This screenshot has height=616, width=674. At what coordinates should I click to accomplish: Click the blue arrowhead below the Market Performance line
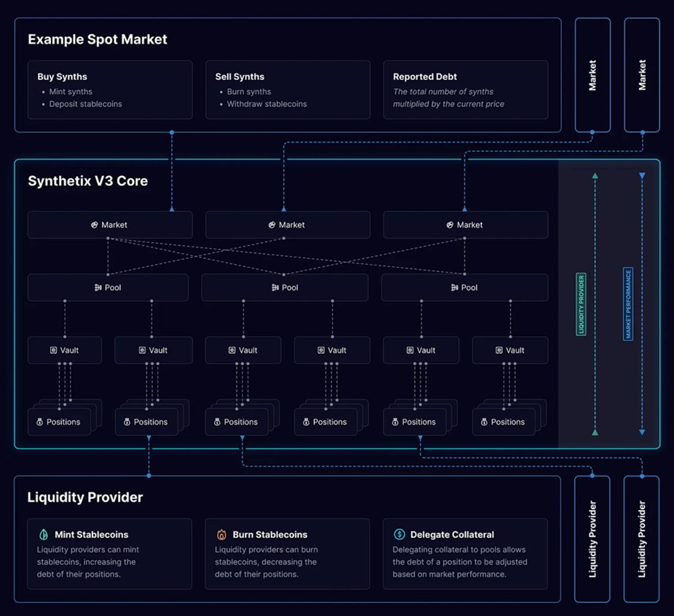pos(642,432)
